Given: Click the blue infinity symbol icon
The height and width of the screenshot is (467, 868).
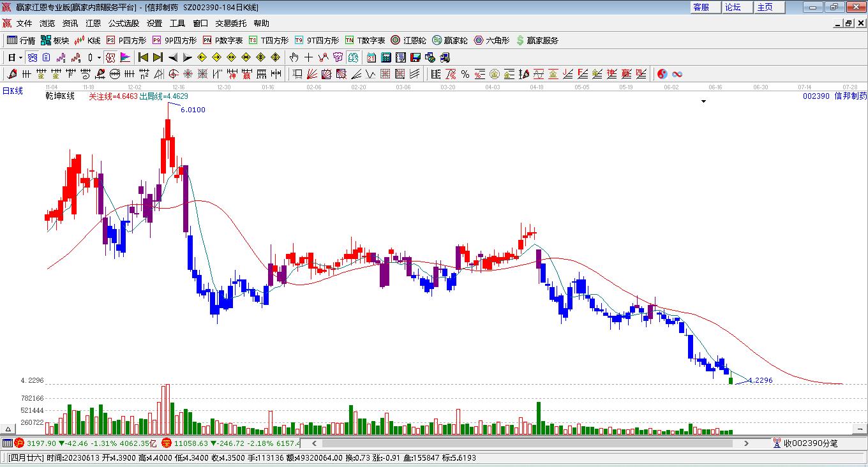Looking at the screenshot, I should [x=677, y=74].
